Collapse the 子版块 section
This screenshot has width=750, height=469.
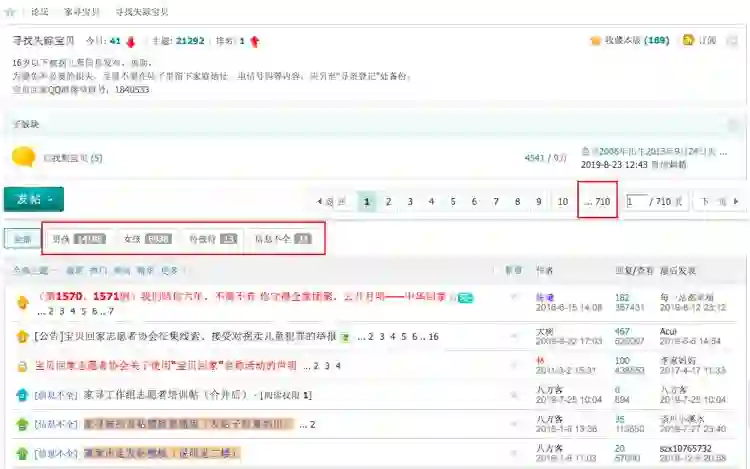pyautogui.click(x=733, y=125)
